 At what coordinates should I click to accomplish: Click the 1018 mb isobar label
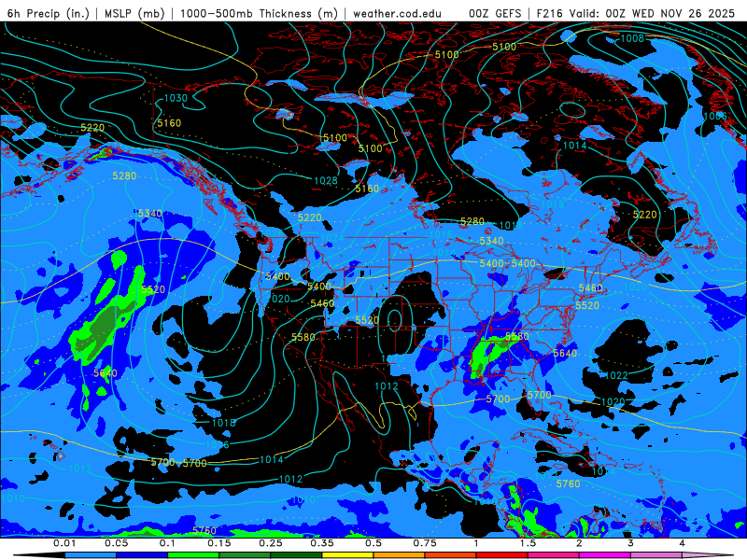(223, 423)
